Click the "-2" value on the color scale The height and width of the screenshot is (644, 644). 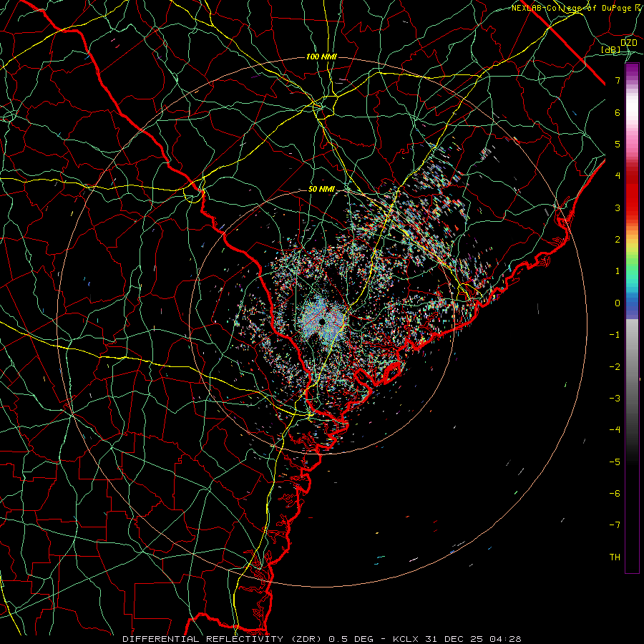coord(615,367)
